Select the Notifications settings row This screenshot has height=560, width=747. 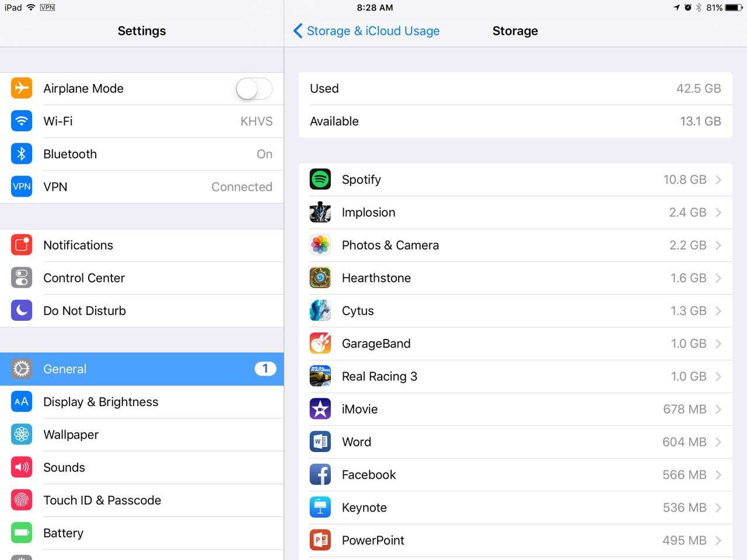point(142,245)
